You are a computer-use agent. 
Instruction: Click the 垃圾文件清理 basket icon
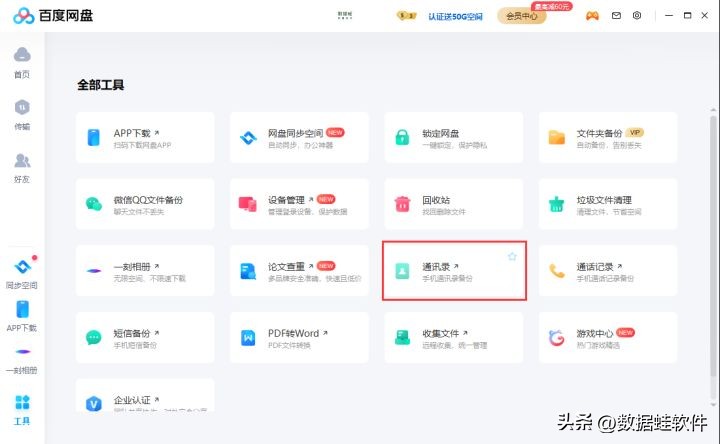point(557,204)
